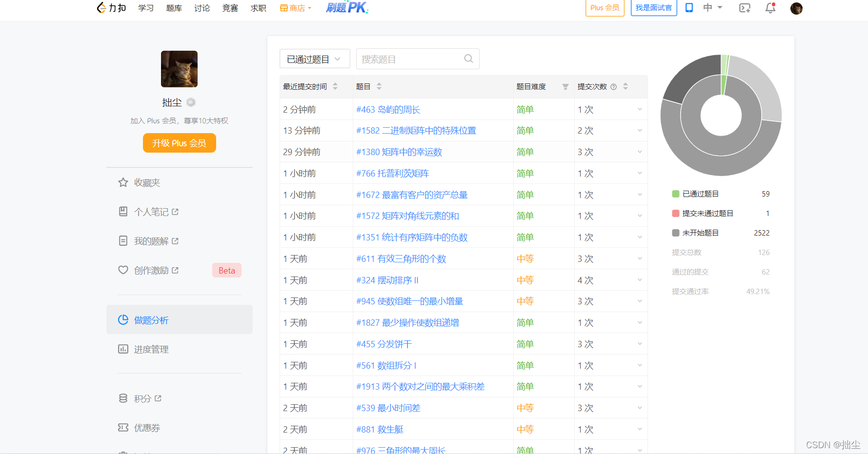868x454 pixels.
Task: Open problem #1672 最富有客户的资产总量
Action: pyautogui.click(x=412, y=195)
